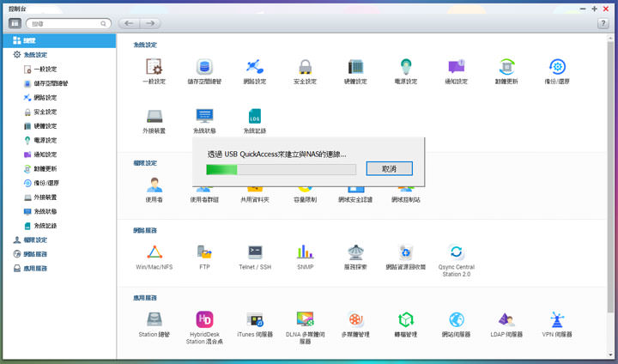Open the 電源設定 lightbulb icon
Viewport: 618px width, 364px height.
[x=405, y=68]
